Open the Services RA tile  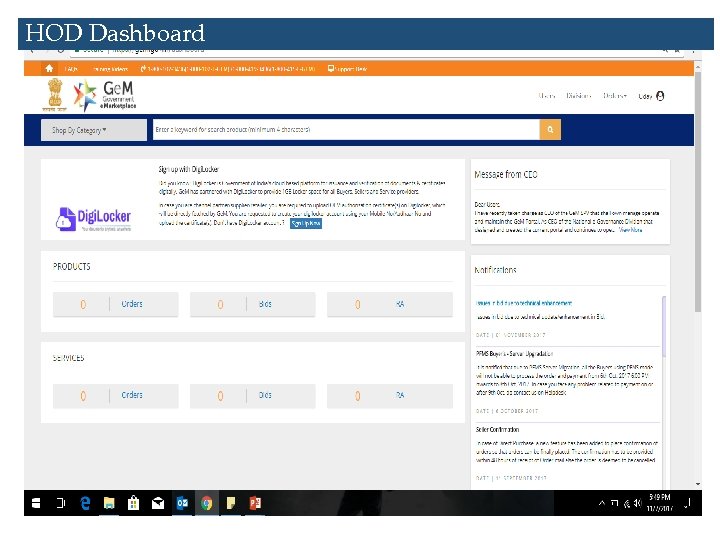[x=390, y=395]
